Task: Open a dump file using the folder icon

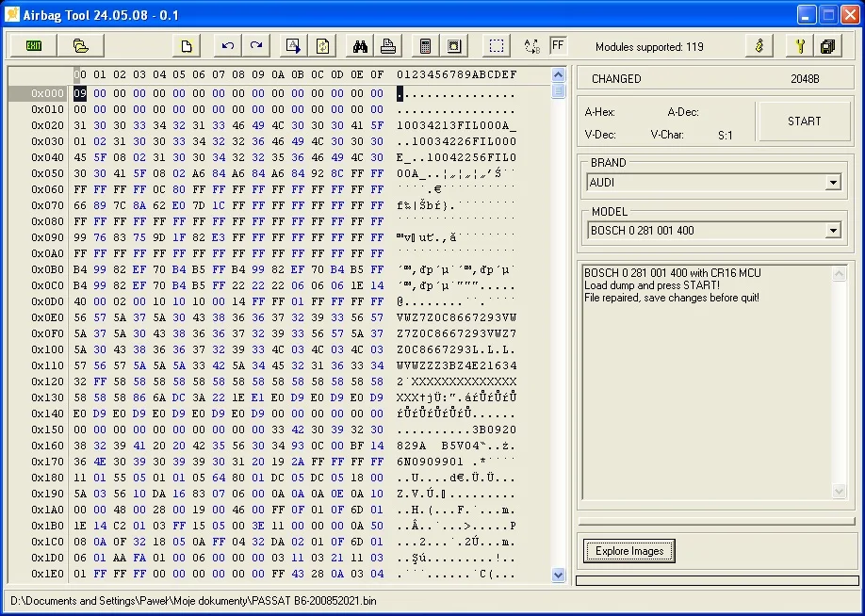Action: [x=81, y=45]
